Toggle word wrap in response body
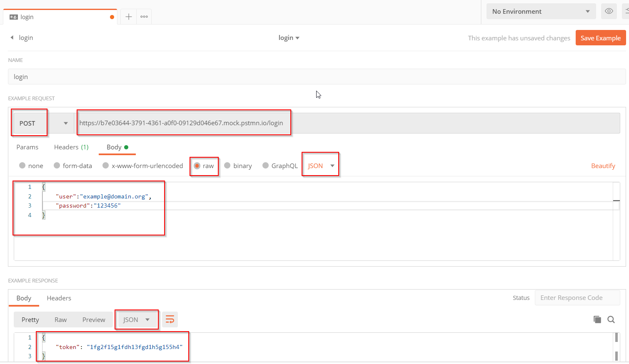629x364 pixels. tap(170, 319)
